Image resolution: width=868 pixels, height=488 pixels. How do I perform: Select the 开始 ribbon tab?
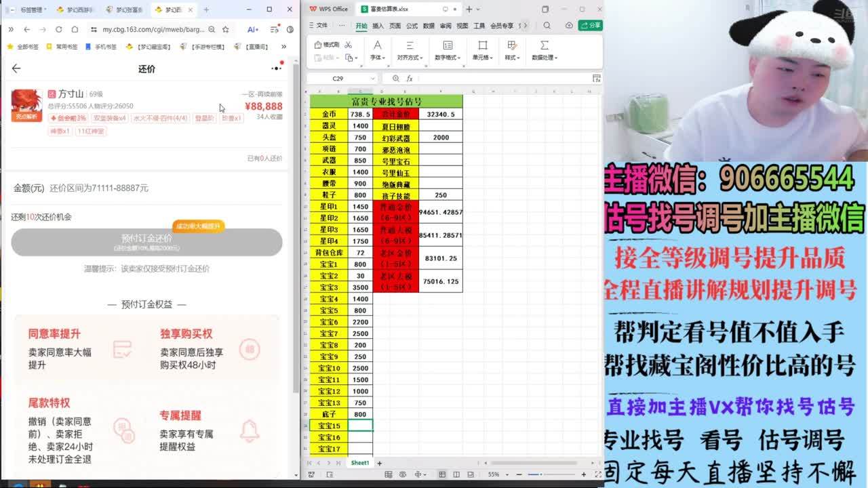click(x=361, y=26)
